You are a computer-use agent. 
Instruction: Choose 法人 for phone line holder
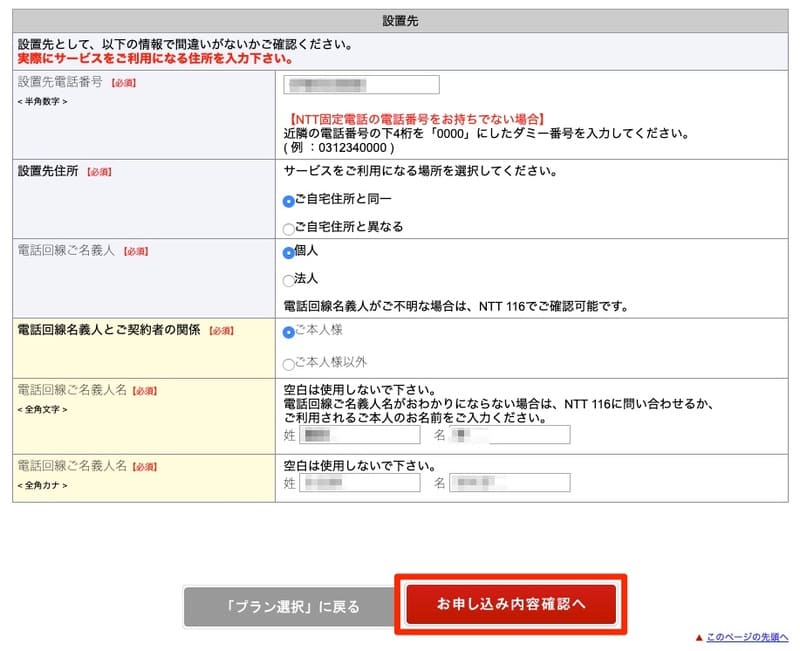click(x=288, y=280)
